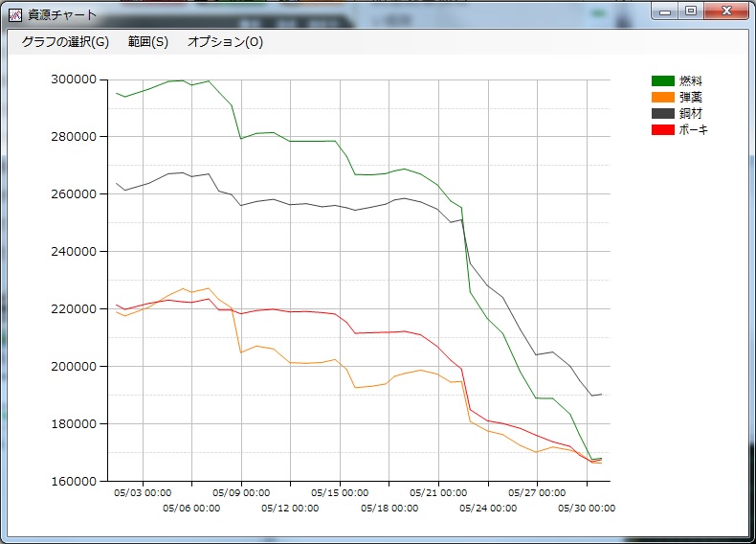756x544 pixels.
Task: Click the 260000 y-axis label
Action: [x=74, y=194]
